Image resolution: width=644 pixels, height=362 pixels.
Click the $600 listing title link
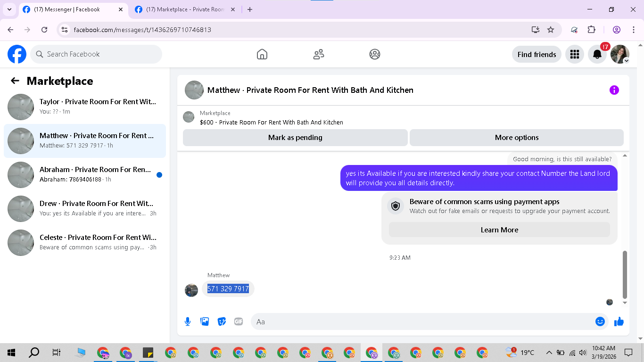[x=272, y=122]
